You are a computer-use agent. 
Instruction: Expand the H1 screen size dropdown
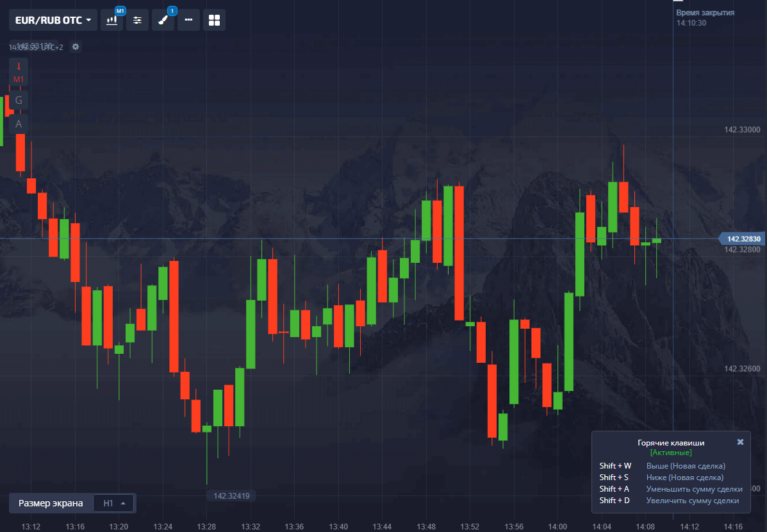pyautogui.click(x=114, y=503)
